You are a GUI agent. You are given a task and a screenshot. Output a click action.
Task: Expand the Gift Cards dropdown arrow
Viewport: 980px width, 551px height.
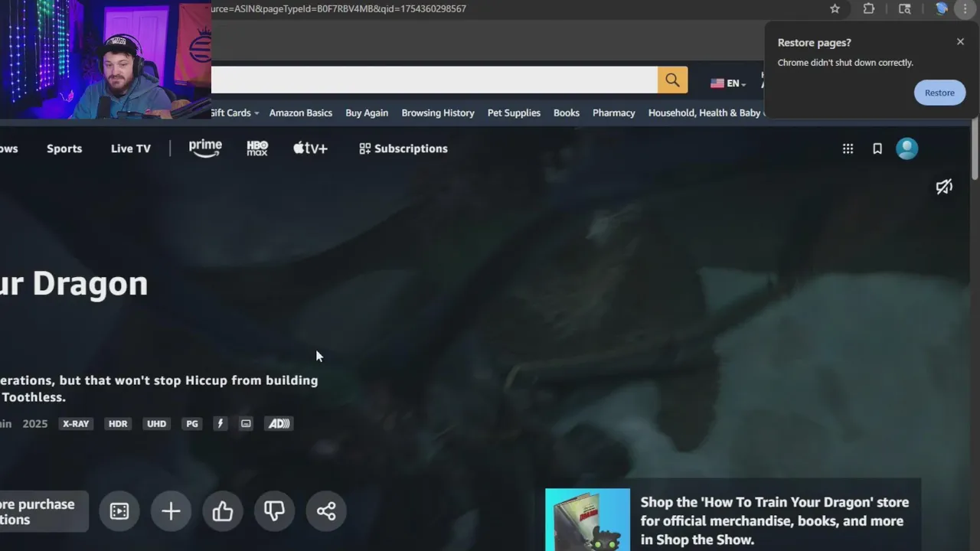click(256, 113)
